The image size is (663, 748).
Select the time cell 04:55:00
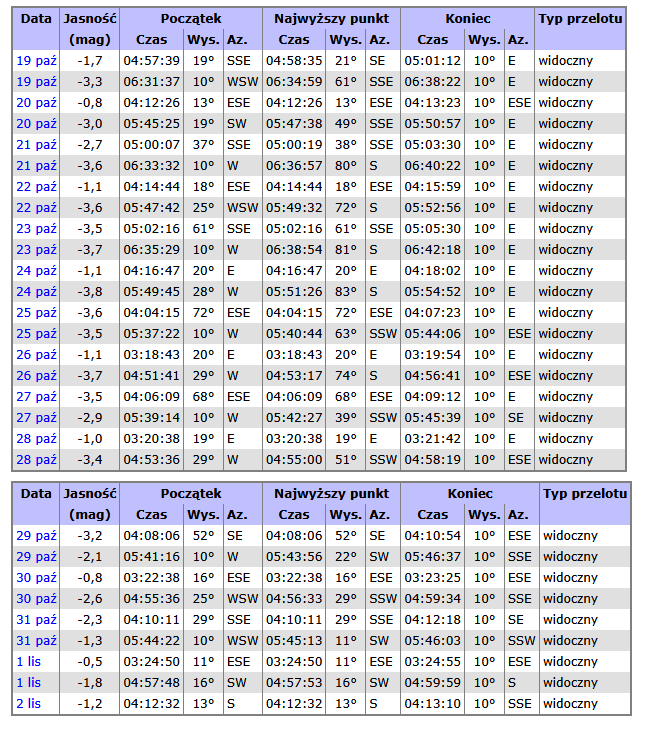(x=294, y=459)
